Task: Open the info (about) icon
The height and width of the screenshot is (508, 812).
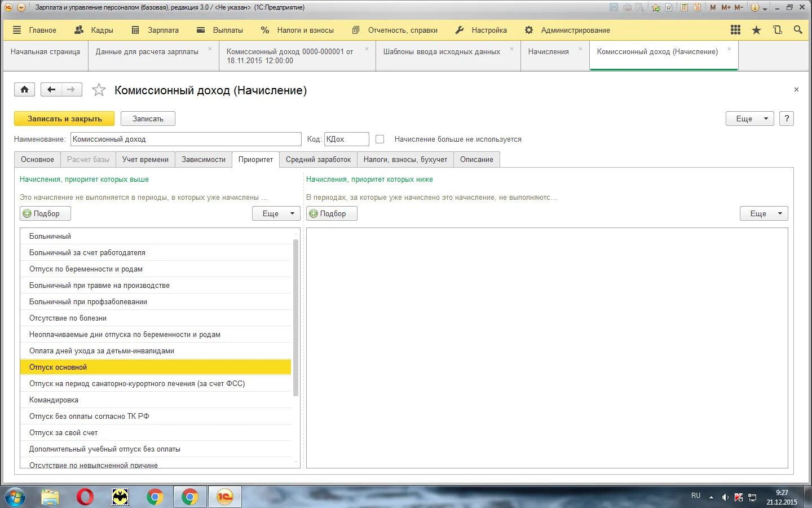Action: click(754, 7)
